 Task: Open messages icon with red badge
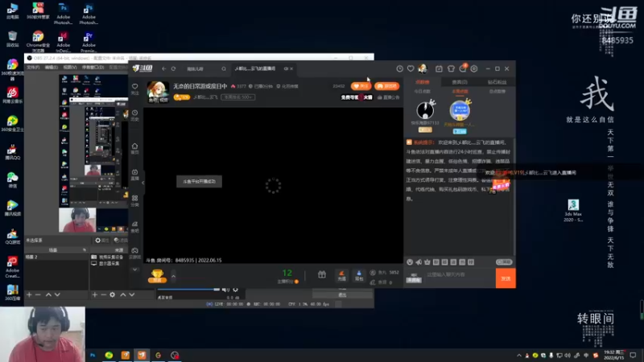click(x=463, y=68)
